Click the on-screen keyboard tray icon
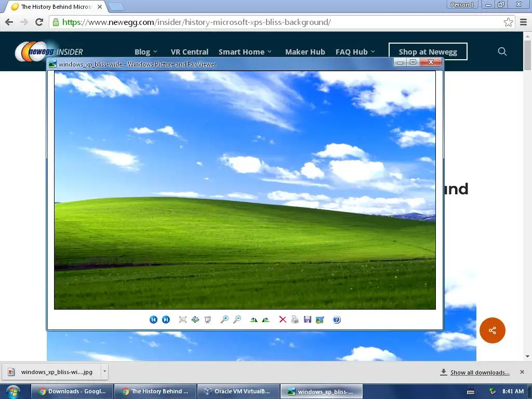Image resolution: width=532 pixels, height=399 pixels. (471, 392)
